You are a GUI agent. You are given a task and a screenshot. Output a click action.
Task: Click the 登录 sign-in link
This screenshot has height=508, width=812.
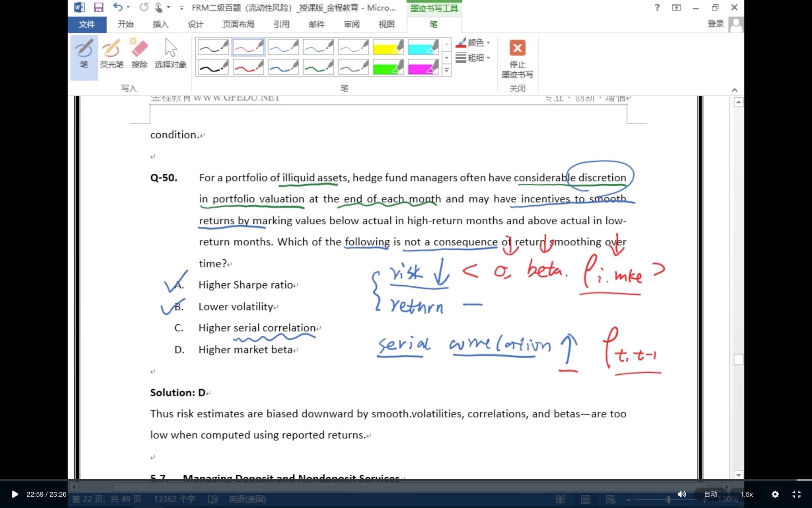[715, 24]
